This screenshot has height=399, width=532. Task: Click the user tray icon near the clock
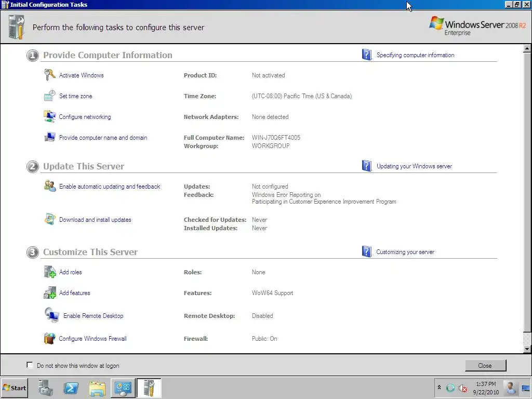click(x=510, y=388)
